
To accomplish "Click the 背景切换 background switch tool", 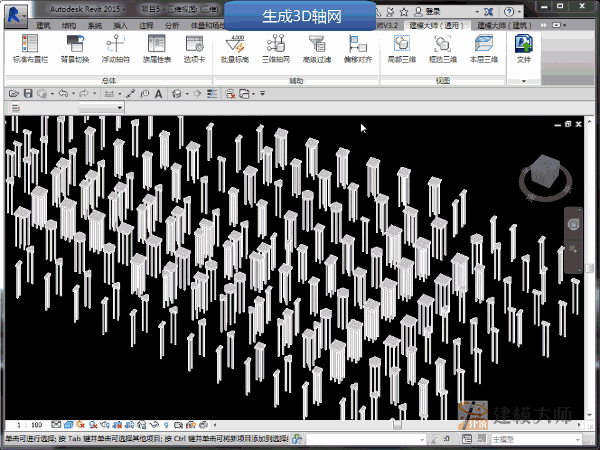I will (x=75, y=49).
